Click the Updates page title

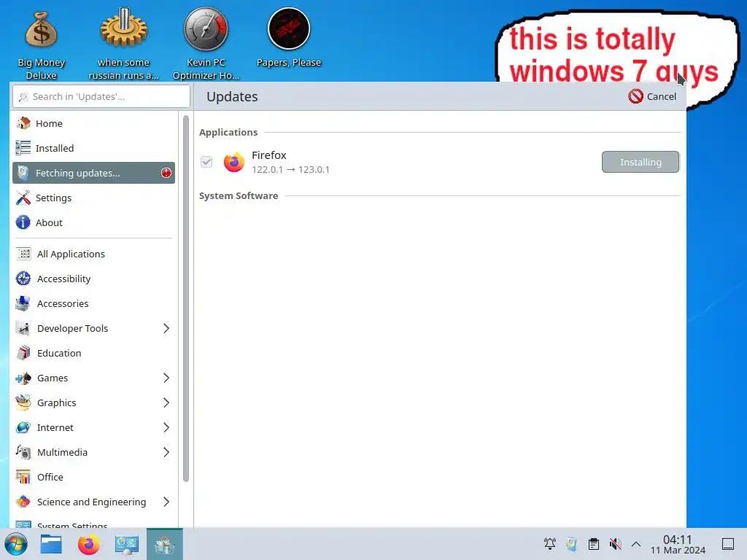pyautogui.click(x=232, y=97)
